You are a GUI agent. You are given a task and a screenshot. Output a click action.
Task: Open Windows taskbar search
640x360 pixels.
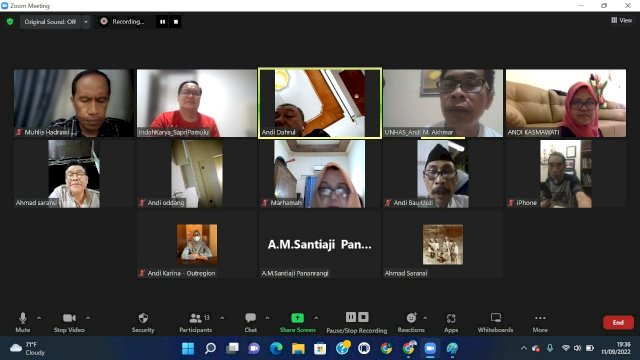coord(210,348)
